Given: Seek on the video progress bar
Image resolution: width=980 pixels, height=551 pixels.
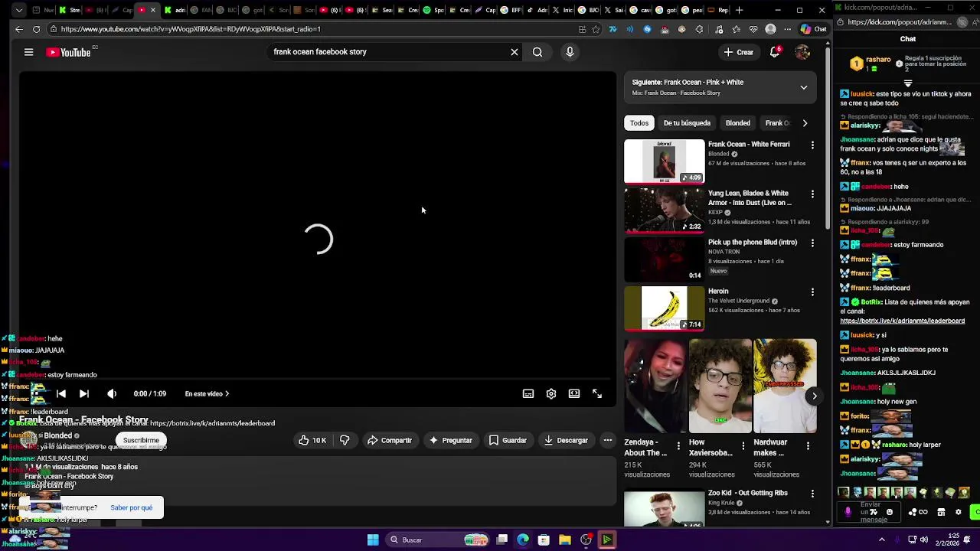Looking at the screenshot, I should click(x=318, y=380).
